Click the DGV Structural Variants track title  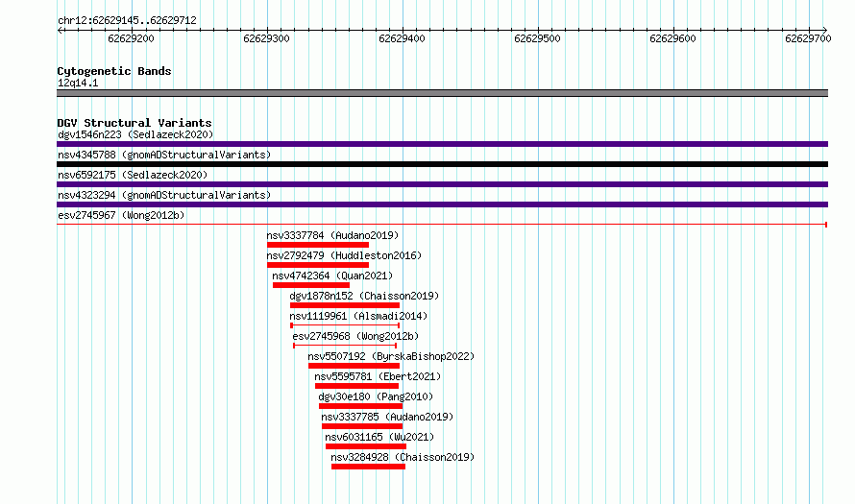tap(134, 123)
